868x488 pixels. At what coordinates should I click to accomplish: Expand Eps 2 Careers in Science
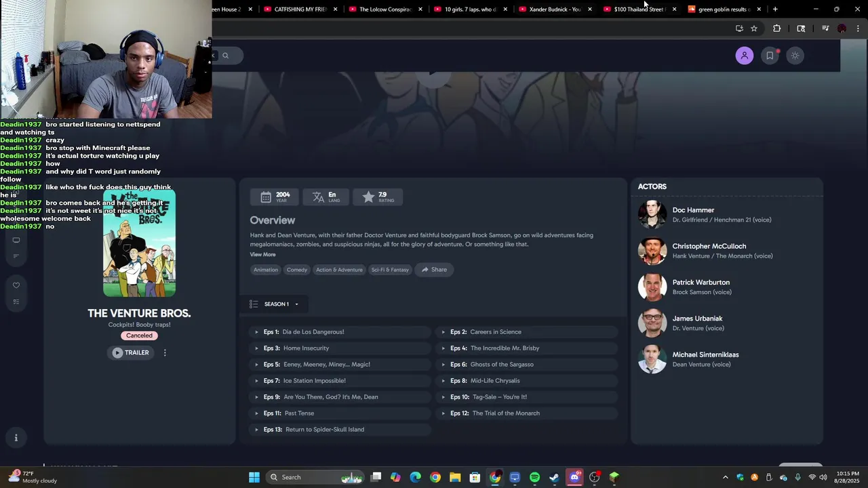[528, 332]
